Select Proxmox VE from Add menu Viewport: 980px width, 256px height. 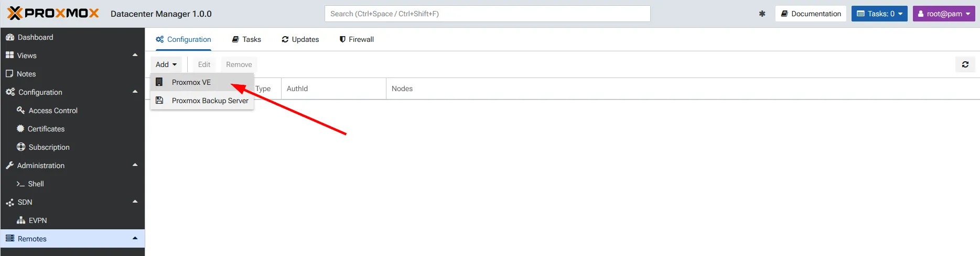click(191, 82)
